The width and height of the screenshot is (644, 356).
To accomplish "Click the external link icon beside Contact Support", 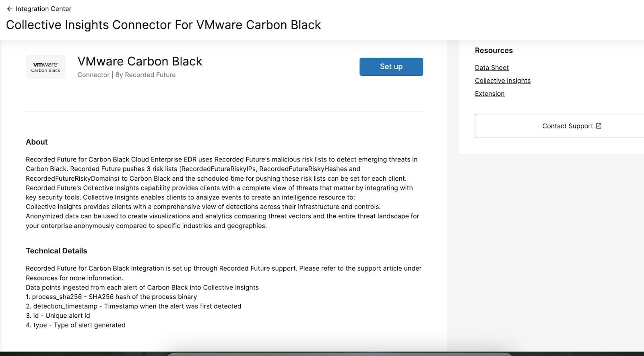I will 599,126.
